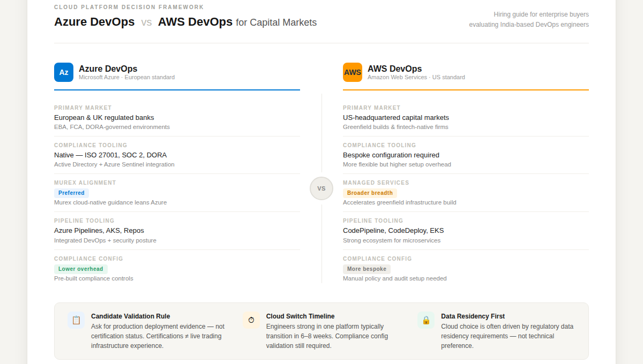Click "CLOUD PLATFORM DECISION FRAMEWORK" header label

(129, 7)
